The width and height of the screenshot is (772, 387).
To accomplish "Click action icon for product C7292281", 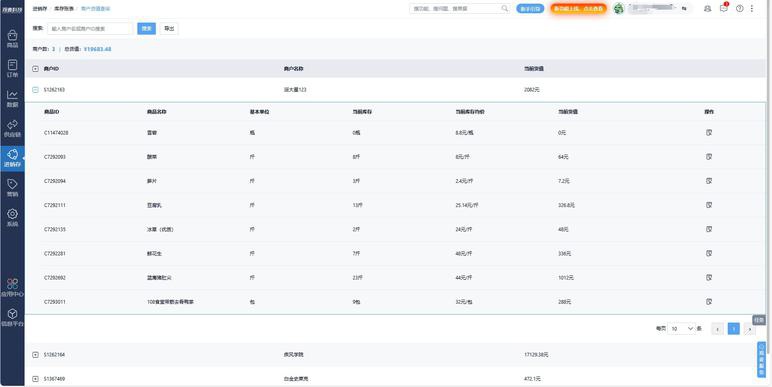I will (x=709, y=253).
